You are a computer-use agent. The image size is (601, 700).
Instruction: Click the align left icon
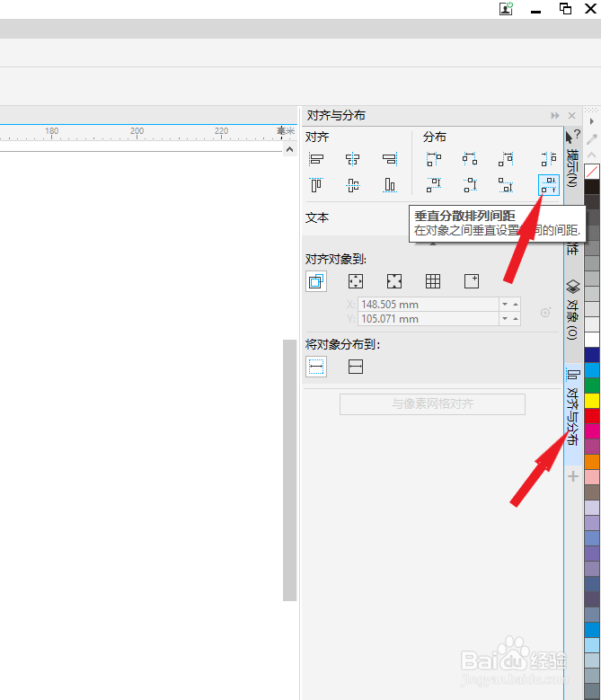coord(316,159)
